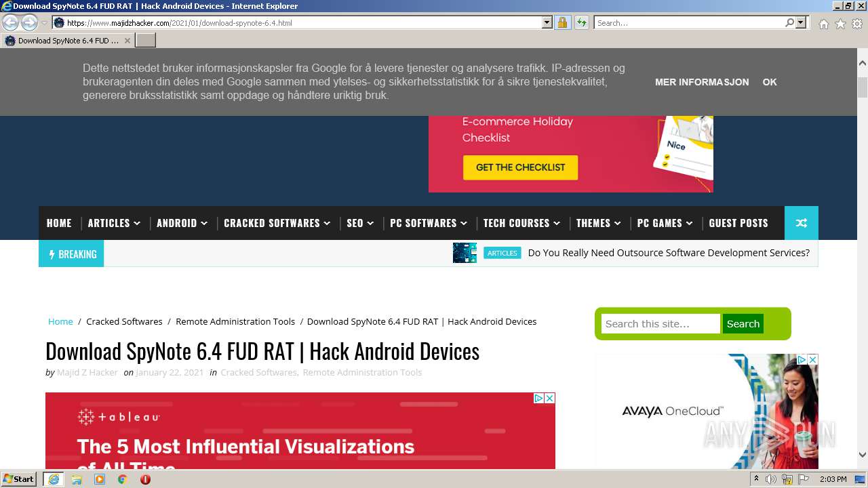Open the red Opera taskbar icon
This screenshot has width=868, height=488.
click(145, 479)
